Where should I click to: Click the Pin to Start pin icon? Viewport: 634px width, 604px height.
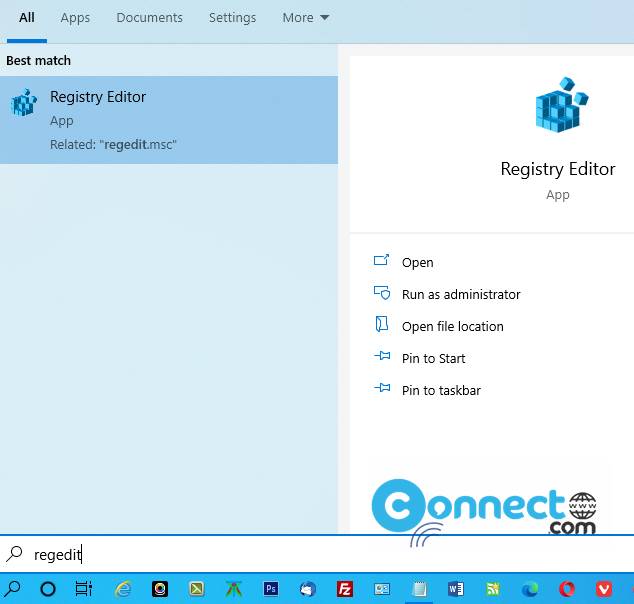[x=382, y=356]
